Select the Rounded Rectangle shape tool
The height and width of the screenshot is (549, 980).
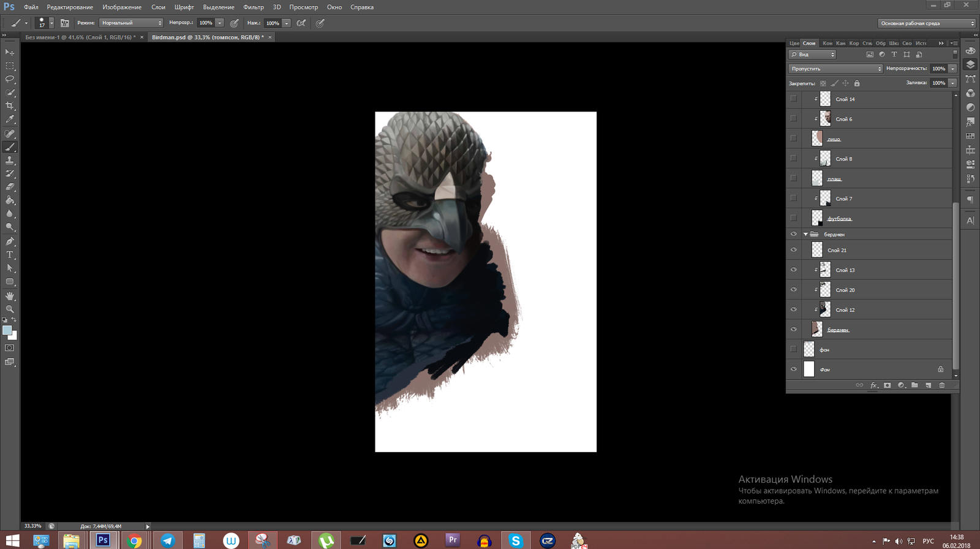coord(10,282)
